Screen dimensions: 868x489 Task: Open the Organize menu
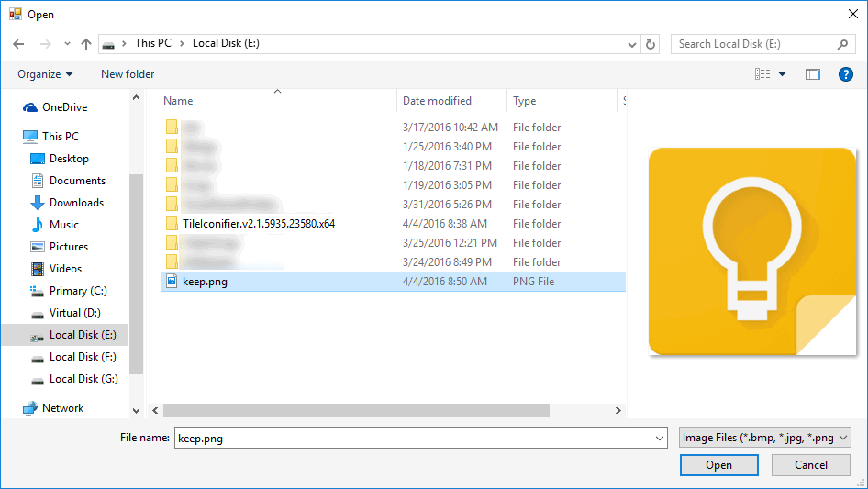pos(45,74)
